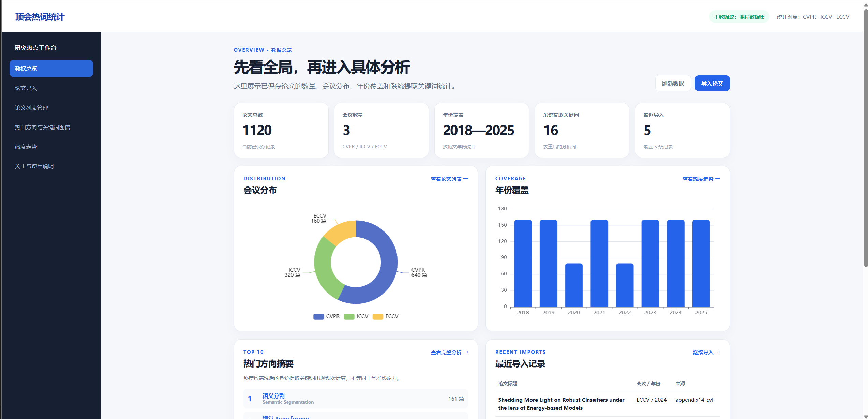Click the 2025 bar in 年份覆盖 chart
This screenshot has height=419, width=868.
click(701, 263)
